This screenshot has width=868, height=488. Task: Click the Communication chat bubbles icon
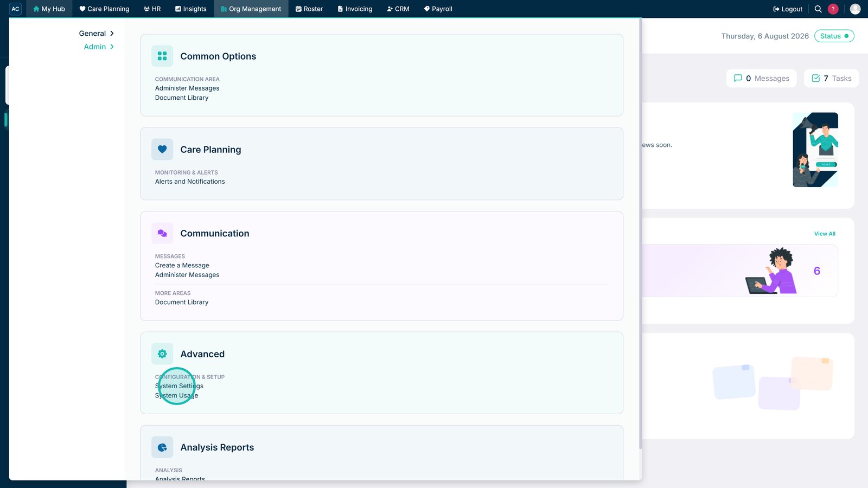coord(162,233)
